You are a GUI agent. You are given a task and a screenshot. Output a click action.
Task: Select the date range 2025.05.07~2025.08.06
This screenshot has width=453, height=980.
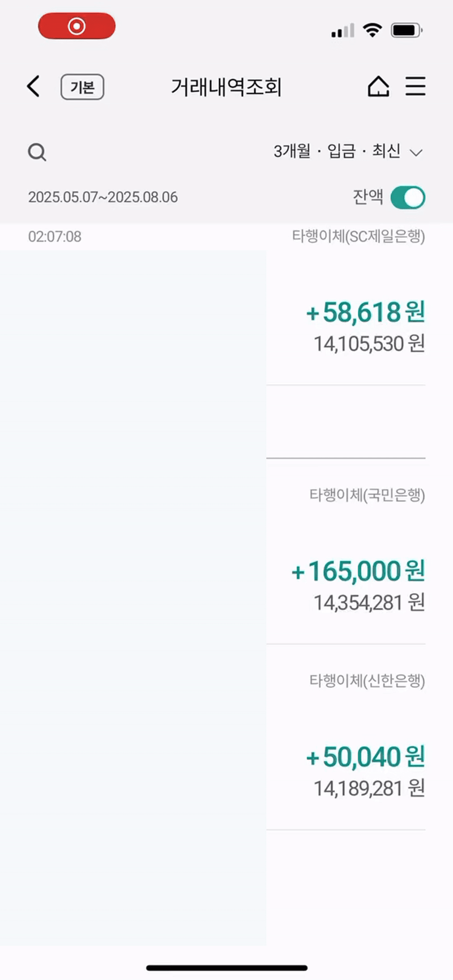click(x=103, y=197)
